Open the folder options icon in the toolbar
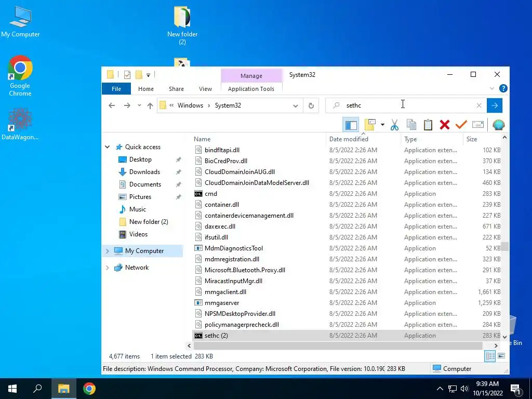 pos(370,125)
